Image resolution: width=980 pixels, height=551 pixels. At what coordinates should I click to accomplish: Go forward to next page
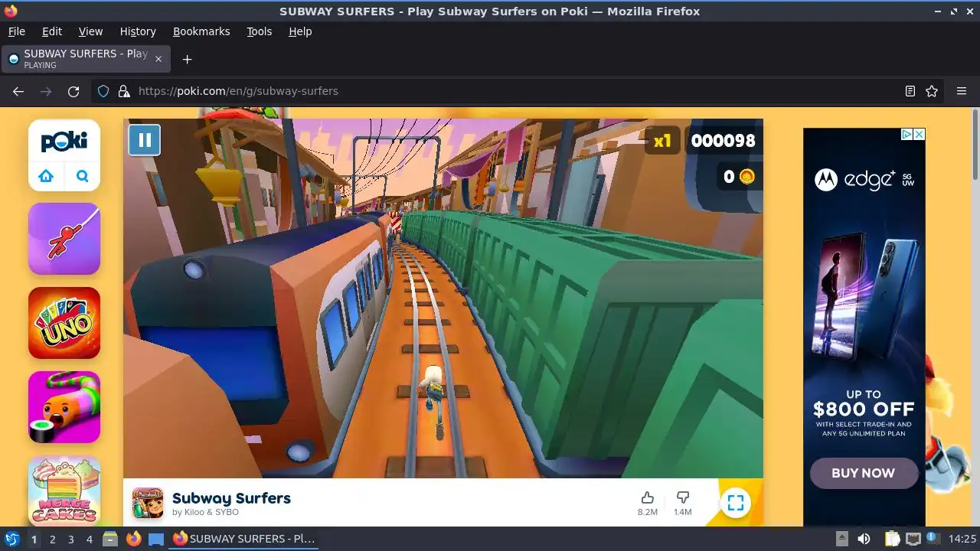46,91
